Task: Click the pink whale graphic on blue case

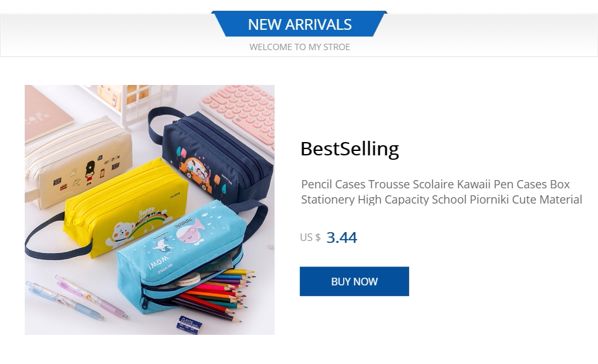Action: tap(190, 232)
